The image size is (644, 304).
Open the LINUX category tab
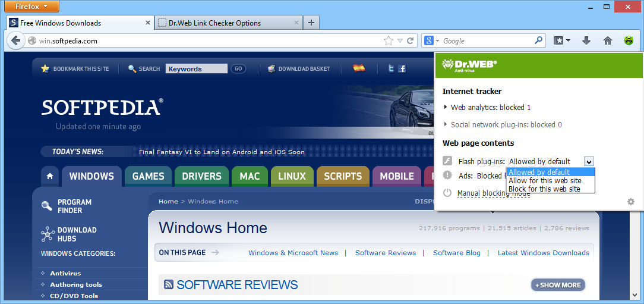click(x=292, y=176)
